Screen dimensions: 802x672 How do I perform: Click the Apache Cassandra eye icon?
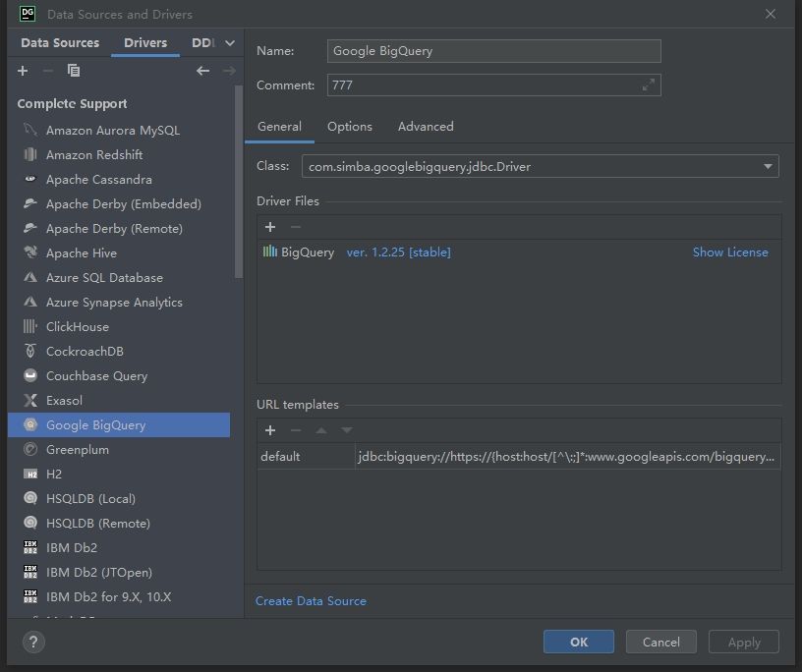point(30,179)
